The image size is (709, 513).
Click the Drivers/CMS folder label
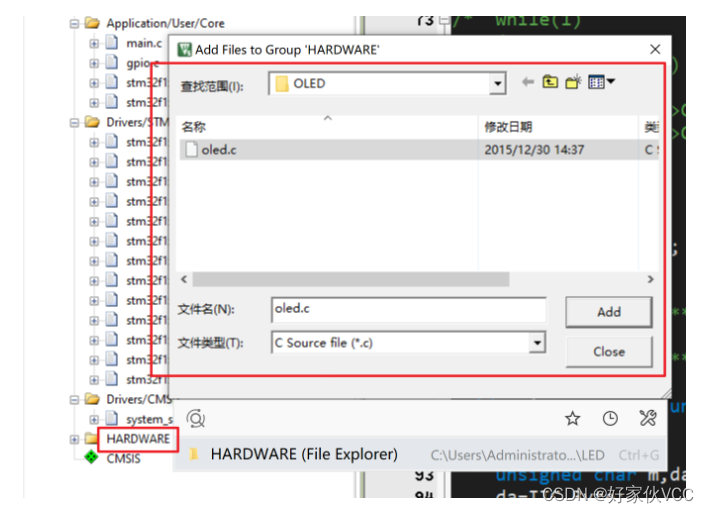(x=139, y=400)
